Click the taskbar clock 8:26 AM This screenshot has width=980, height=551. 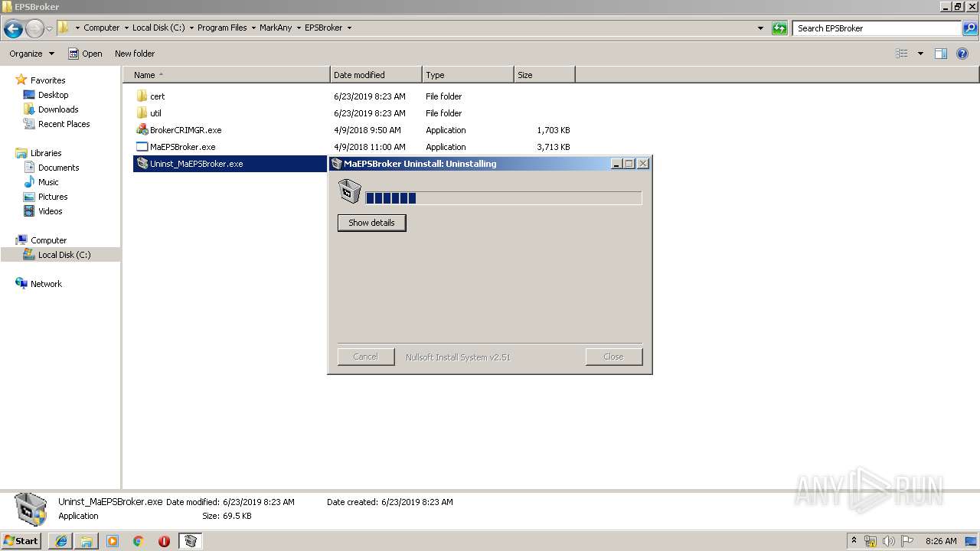point(941,541)
